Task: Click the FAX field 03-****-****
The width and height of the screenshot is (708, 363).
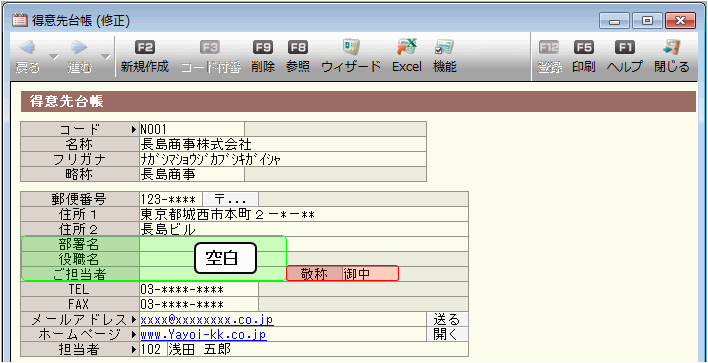Action: 199,304
